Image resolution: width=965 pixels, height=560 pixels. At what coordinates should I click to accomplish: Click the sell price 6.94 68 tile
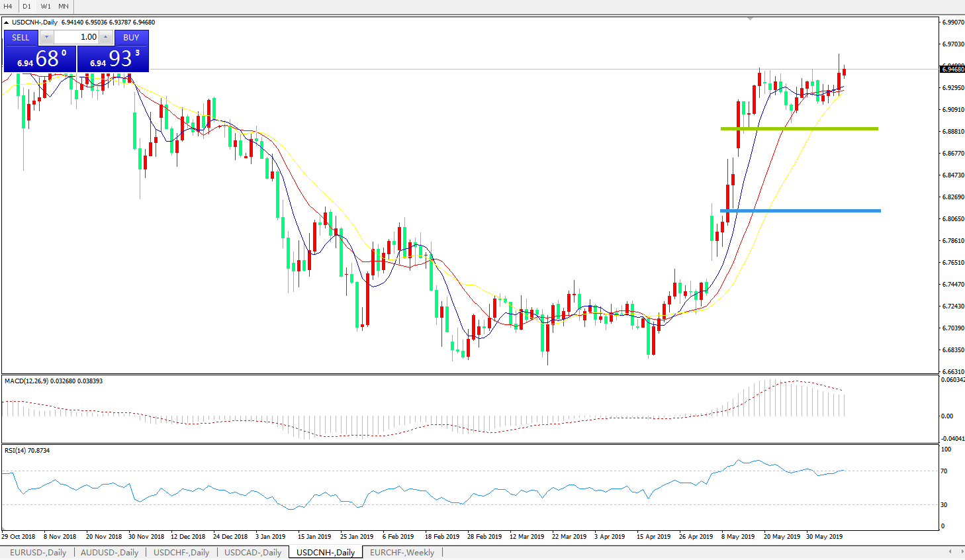40,59
